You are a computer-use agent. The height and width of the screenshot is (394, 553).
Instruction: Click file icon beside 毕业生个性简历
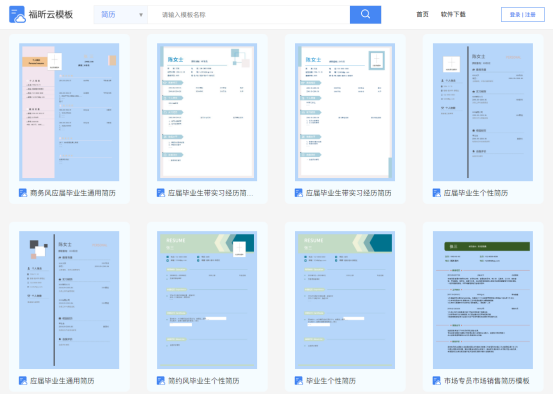point(299,381)
